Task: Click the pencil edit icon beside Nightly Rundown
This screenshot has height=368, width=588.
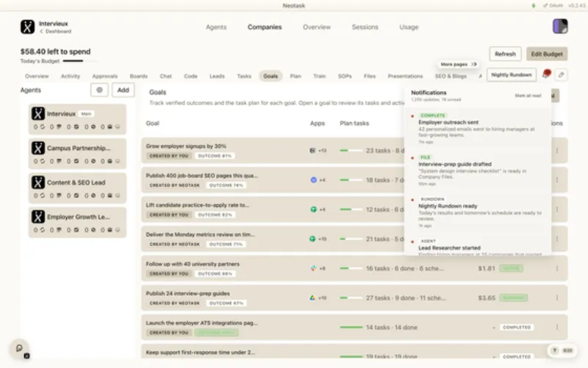Action: pyautogui.click(x=561, y=75)
